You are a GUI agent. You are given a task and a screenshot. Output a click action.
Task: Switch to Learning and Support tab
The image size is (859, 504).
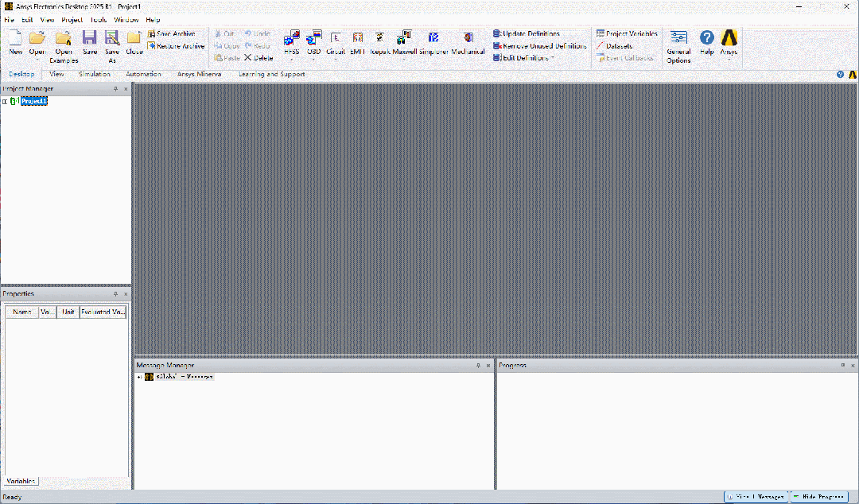(272, 74)
